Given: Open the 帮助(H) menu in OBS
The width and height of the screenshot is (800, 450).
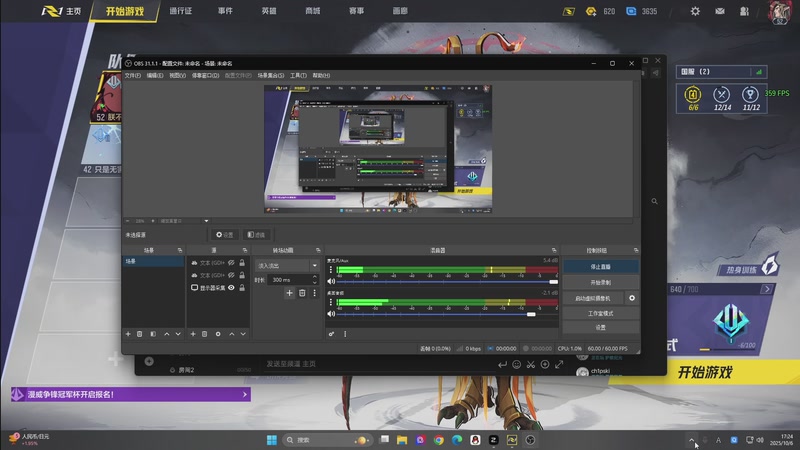Looking at the screenshot, I should click(x=321, y=76).
